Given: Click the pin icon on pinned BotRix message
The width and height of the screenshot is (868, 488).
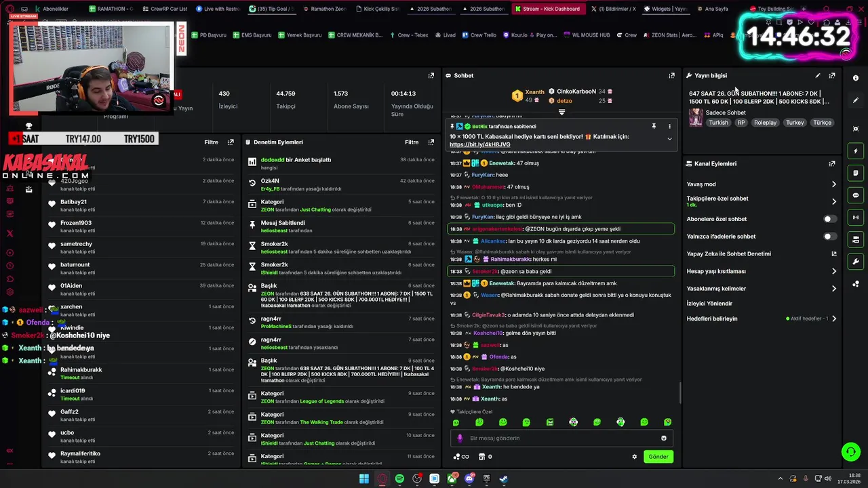Looking at the screenshot, I should tap(654, 127).
